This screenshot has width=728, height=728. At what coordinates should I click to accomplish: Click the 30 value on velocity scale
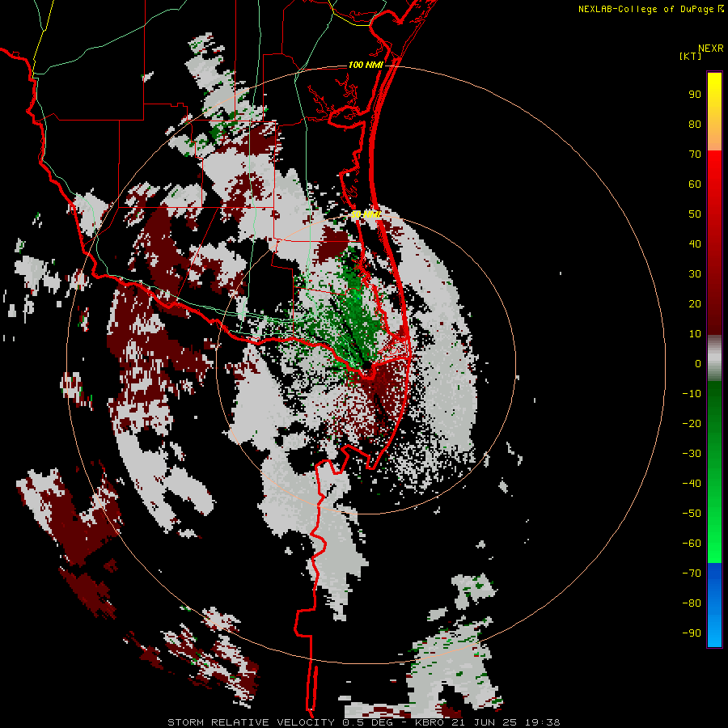click(x=695, y=274)
